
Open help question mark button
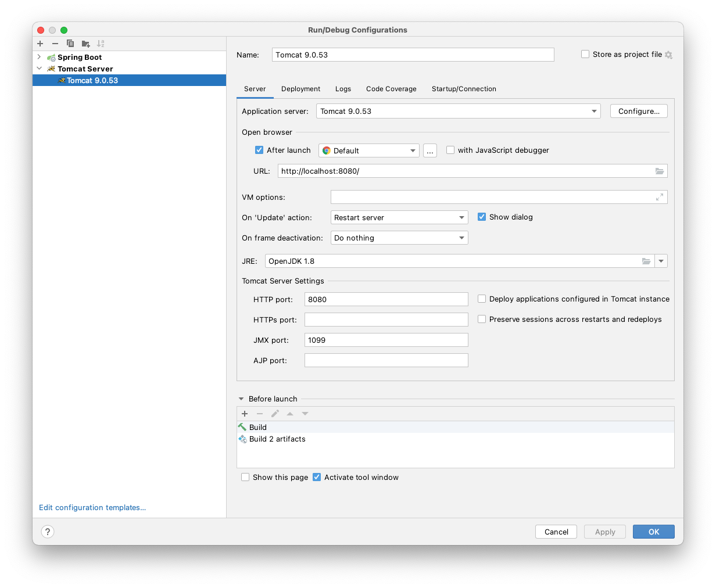[48, 532]
